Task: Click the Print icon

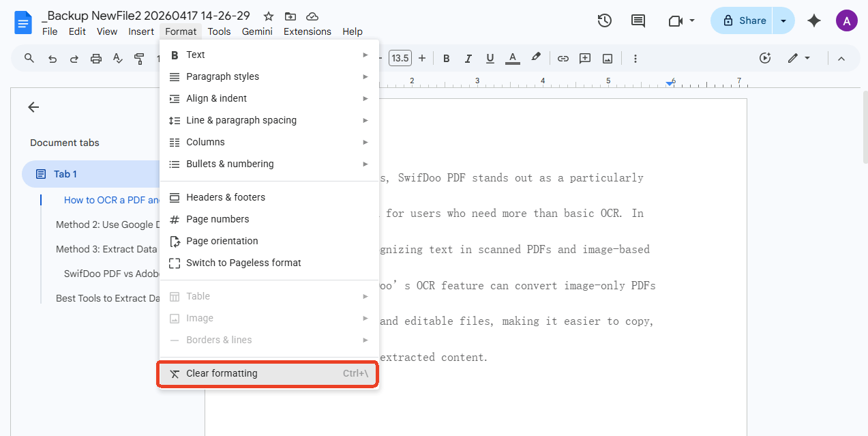Action: click(96, 59)
